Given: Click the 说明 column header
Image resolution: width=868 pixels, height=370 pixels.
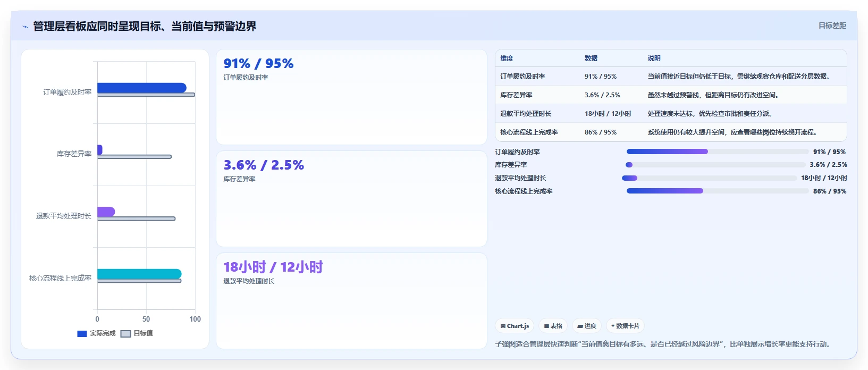Looking at the screenshot, I should (x=654, y=58).
